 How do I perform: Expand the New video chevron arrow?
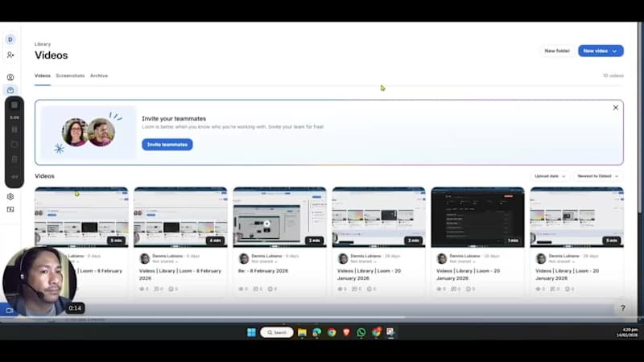tap(615, 51)
